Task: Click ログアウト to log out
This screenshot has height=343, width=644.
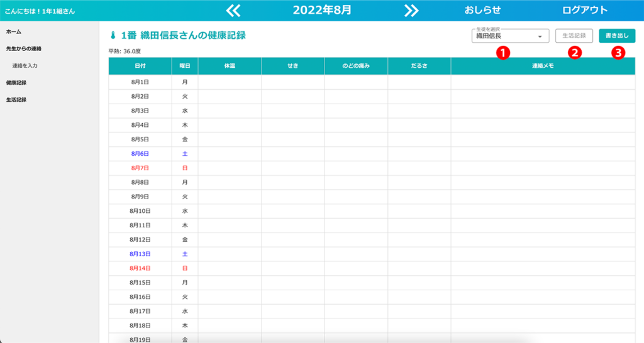Action: 585,10
